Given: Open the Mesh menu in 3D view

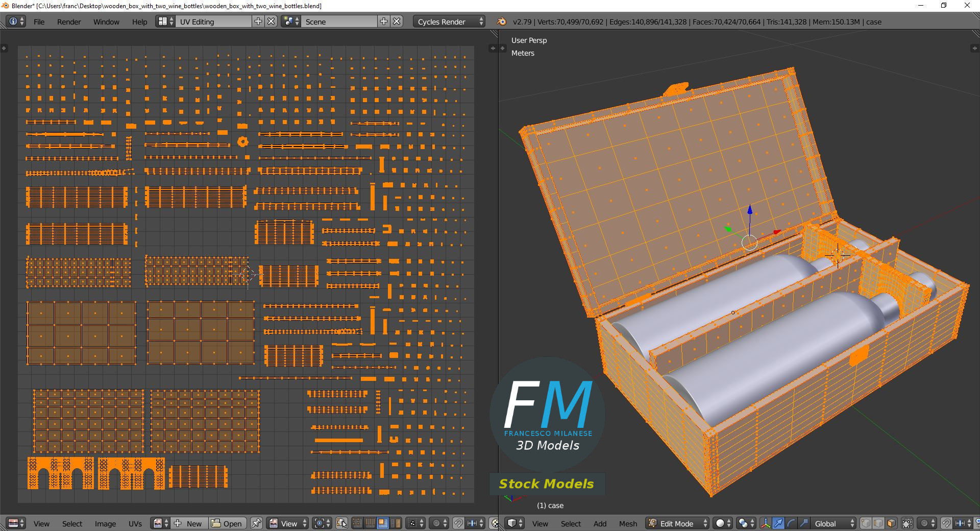Looking at the screenshot, I should tap(628, 523).
